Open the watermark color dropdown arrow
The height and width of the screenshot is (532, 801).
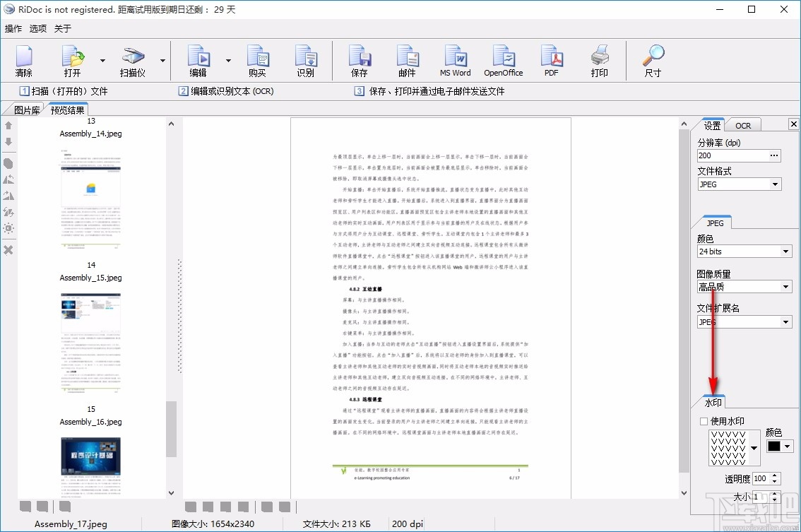click(x=787, y=446)
